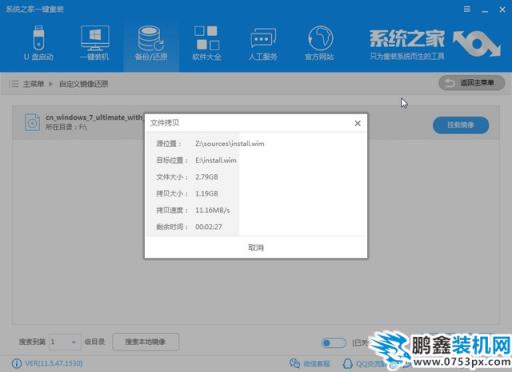Select the 一键装机 monitor icon
The width and height of the screenshot is (512, 372).
pos(95,38)
